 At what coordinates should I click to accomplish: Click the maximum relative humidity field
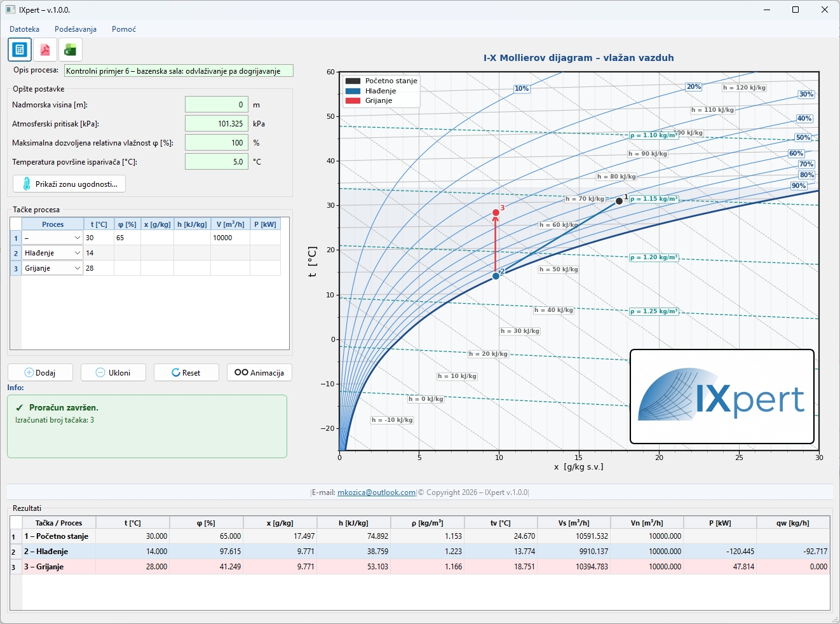(217, 142)
